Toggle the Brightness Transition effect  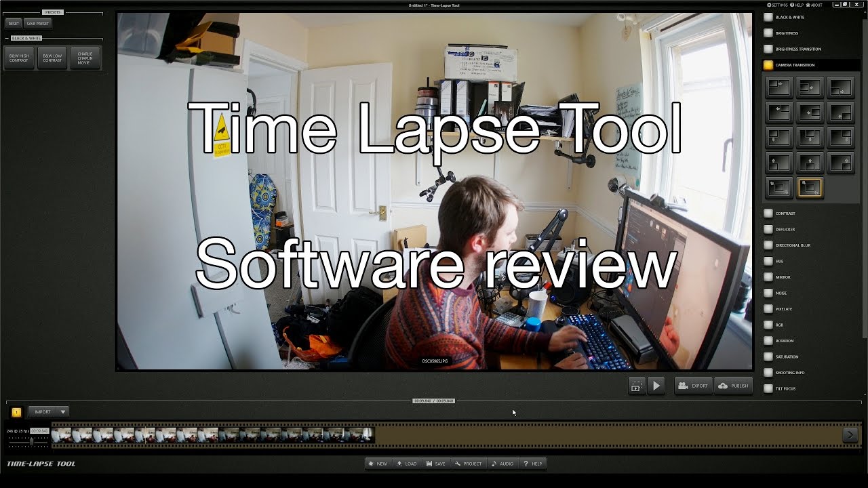768,49
